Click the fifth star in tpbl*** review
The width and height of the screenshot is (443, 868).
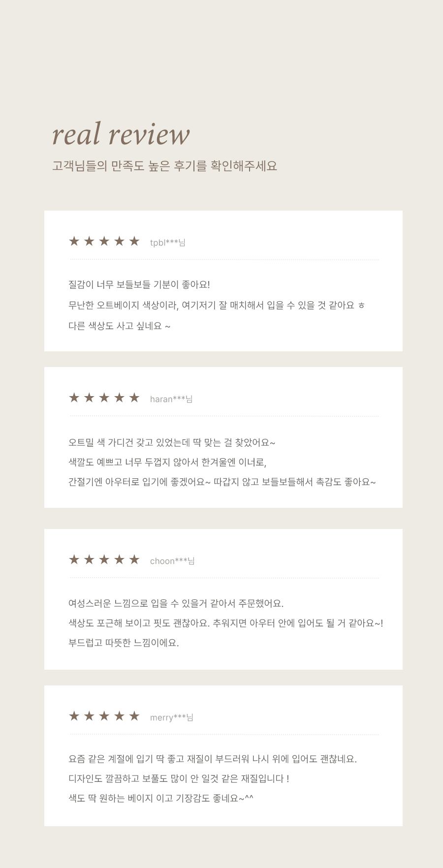[134, 241]
